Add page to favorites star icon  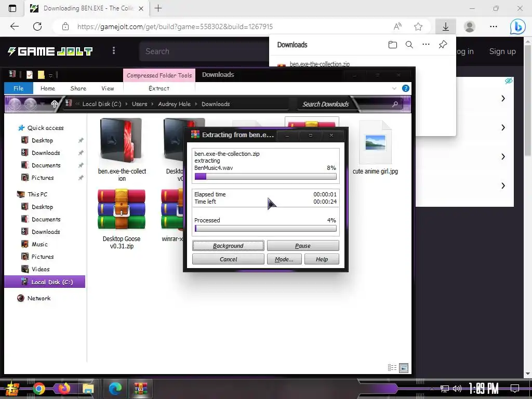pos(418,26)
